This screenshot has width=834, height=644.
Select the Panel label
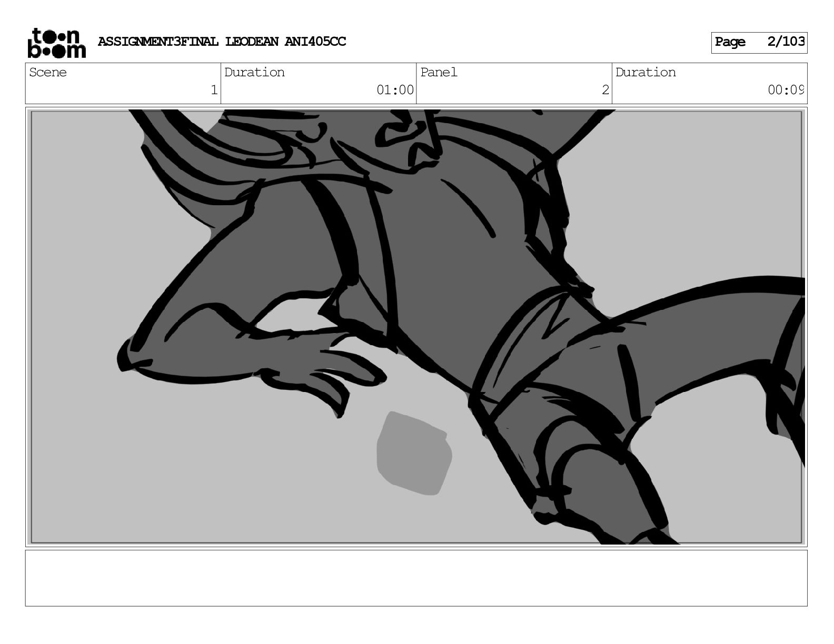pos(439,72)
